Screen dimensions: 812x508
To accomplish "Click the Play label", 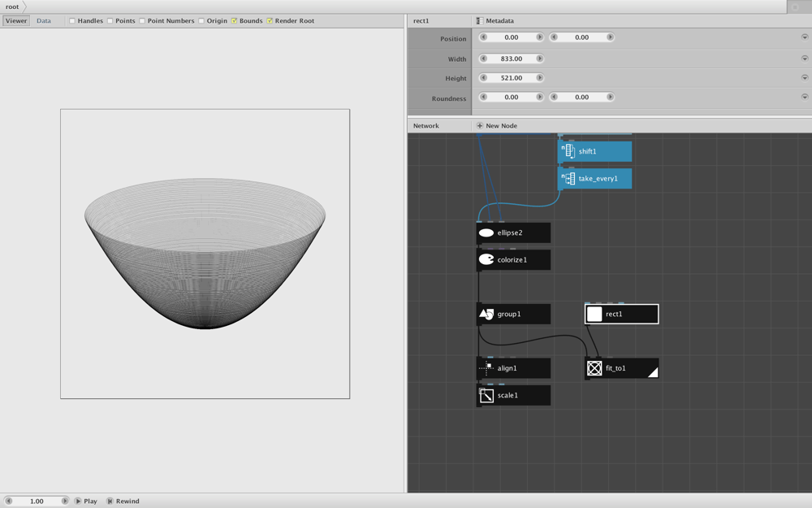I will pos(91,501).
